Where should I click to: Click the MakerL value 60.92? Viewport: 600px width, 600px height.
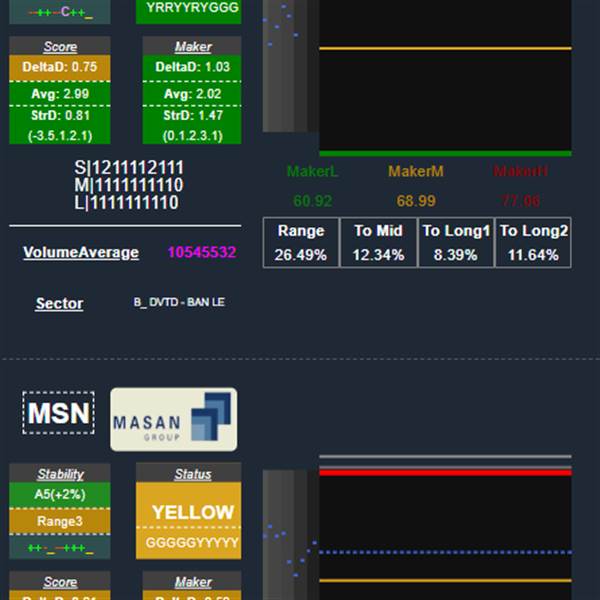coord(312,201)
